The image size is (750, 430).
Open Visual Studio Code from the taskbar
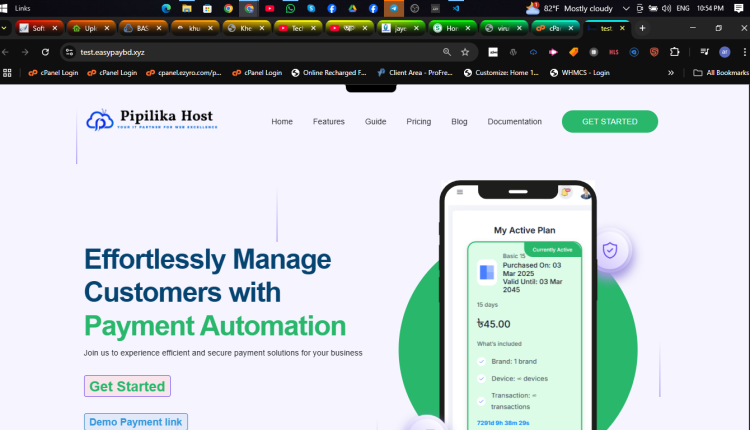[456, 8]
